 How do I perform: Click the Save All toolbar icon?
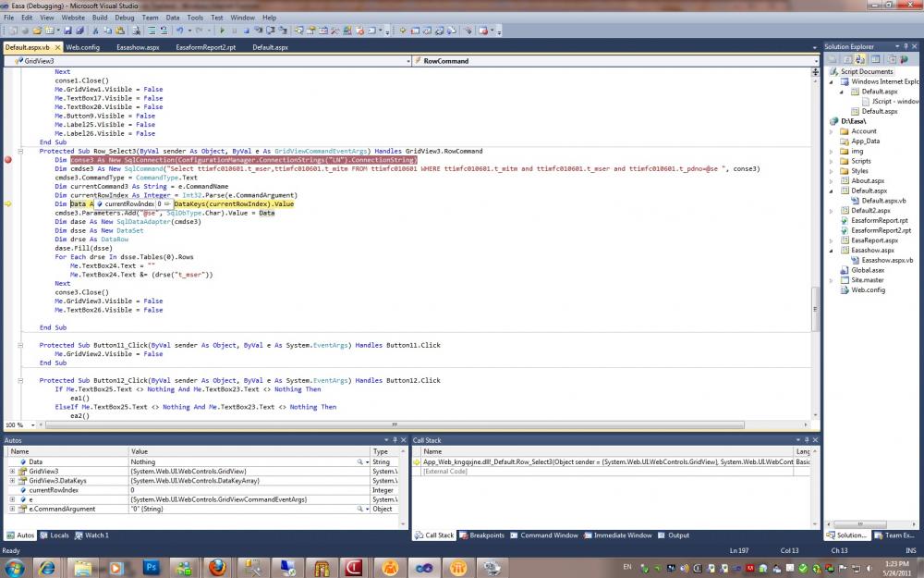[81, 31]
